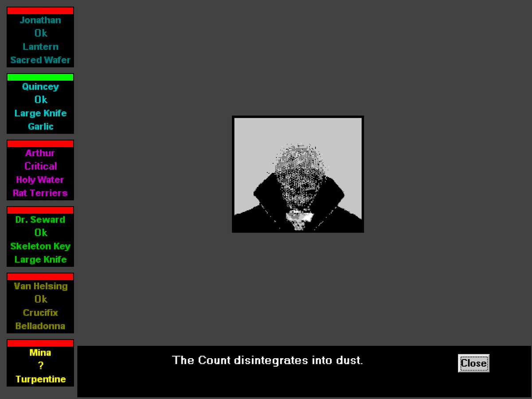The width and height of the screenshot is (532, 399).
Task: Select Quincey's character name
Action: (x=40, y=86)
